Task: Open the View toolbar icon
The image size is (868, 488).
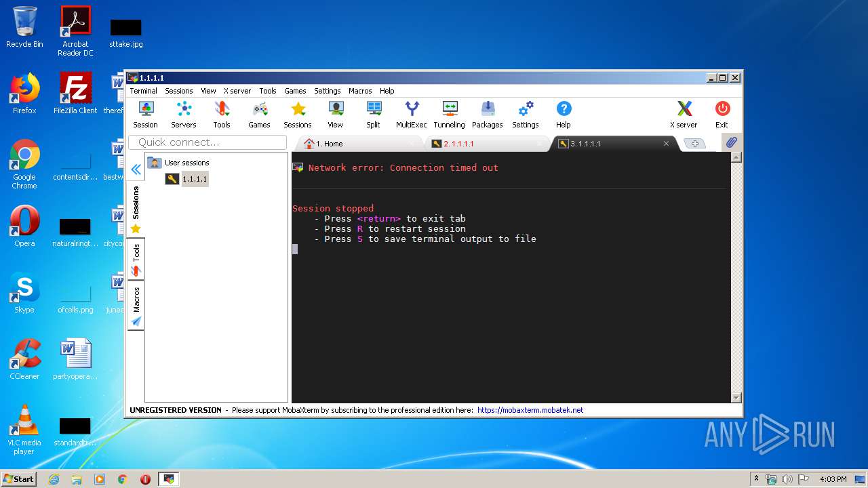Action: 335,115
